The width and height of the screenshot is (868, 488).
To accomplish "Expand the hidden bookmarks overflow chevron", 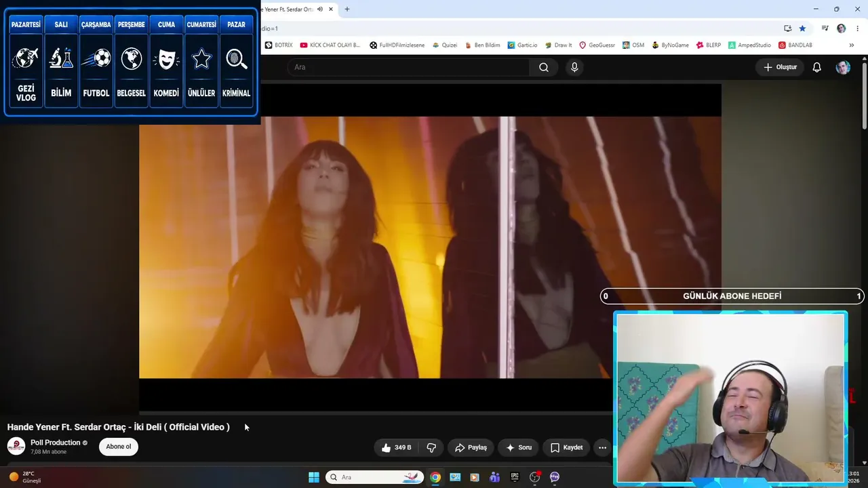I will pyautogui.click(x=852, y=45).
